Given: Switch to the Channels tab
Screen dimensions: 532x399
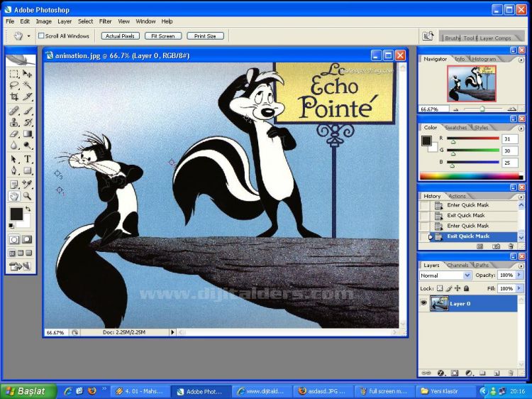Looking at the screenshot, I should coord(458,265).
